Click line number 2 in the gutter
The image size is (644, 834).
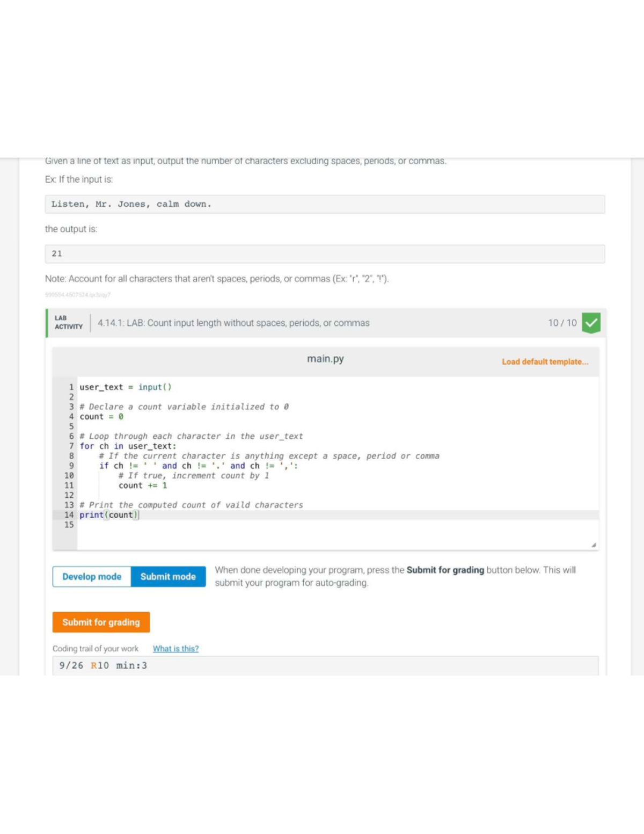[x=71, y=397]
